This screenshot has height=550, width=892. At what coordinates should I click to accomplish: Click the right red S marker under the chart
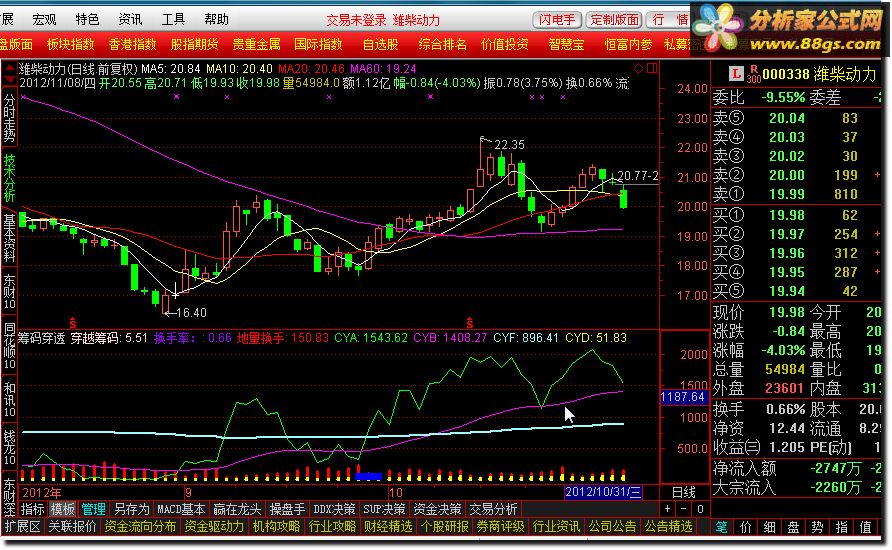pyautogui.click(x=469, y=324)
